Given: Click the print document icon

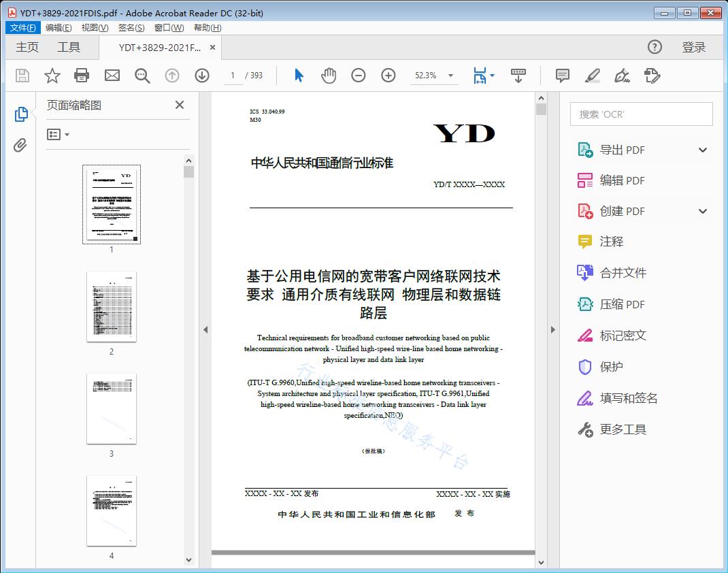Looking at the screenshot, I should point(82,76).
